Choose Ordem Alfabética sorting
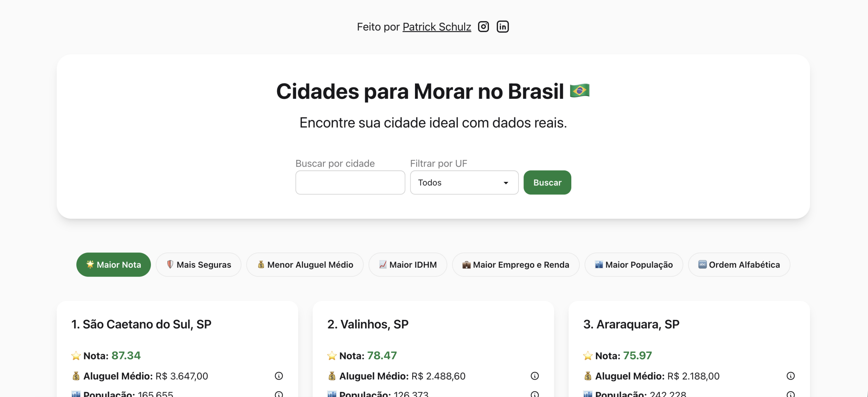 pyautogui.click(x=739, y=265)
